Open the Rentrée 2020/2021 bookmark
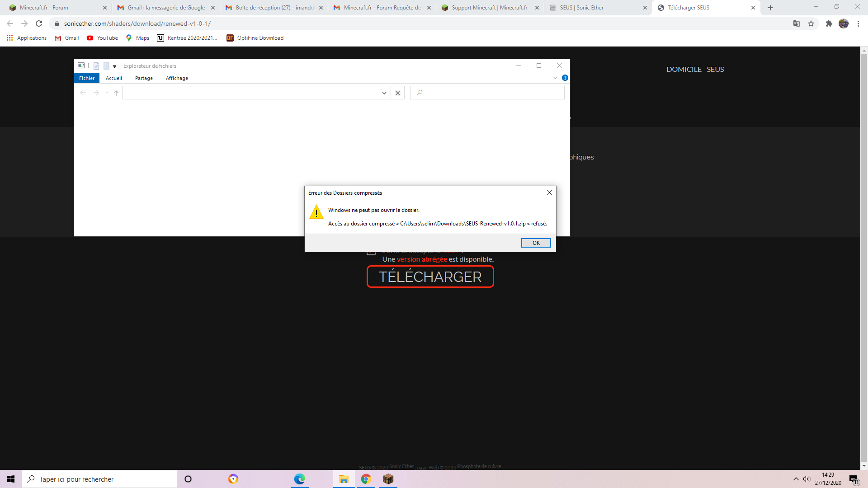The height and width of the screenshot is (488, 868). pos(187,38)
